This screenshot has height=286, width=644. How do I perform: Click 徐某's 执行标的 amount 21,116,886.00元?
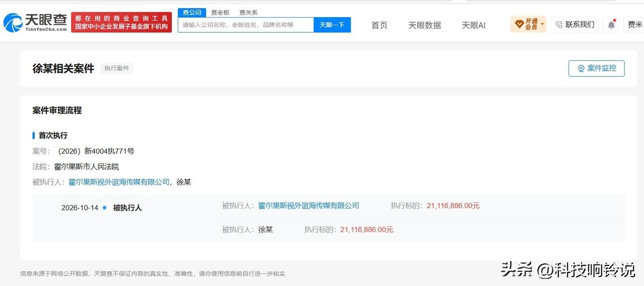[x=367, y=230]
